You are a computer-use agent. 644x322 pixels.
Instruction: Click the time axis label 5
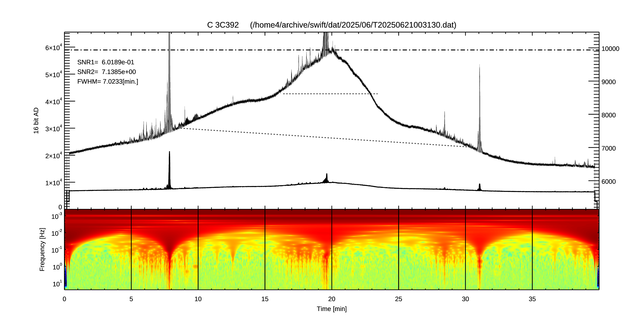tap(131, 299)
